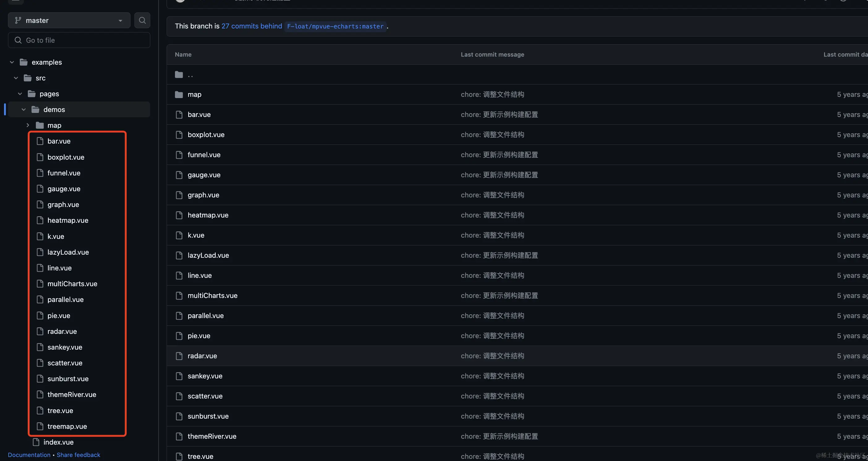Click the demos folder icon in tree

(35, 110)
